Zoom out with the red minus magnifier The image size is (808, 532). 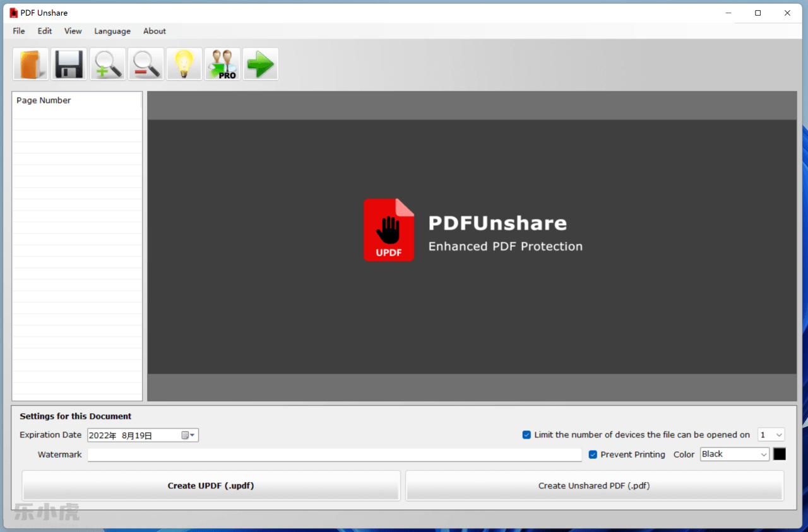coord(146,64)
